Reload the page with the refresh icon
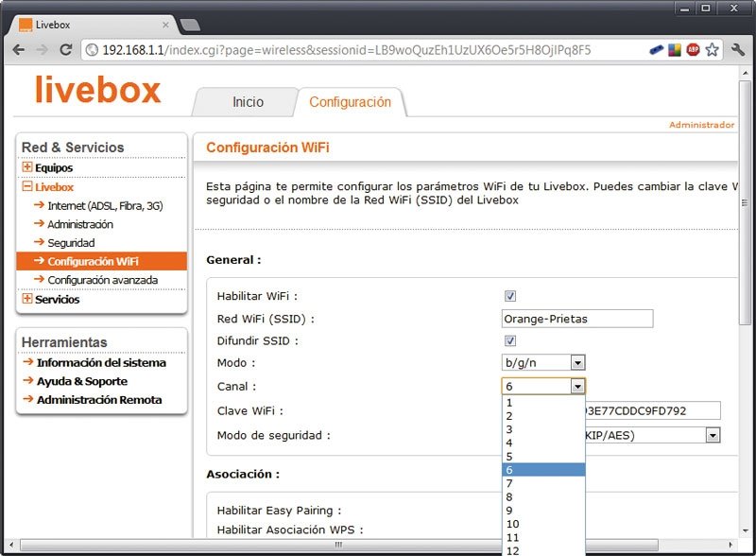The height and width of the screenshot is (556, 756). click(65, 50)
